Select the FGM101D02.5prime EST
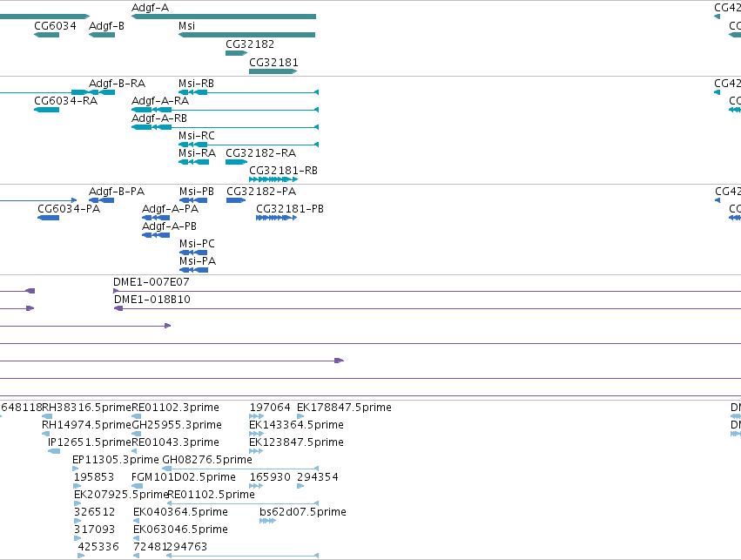This screenshot has height=560, width=741. coord(137,487)
